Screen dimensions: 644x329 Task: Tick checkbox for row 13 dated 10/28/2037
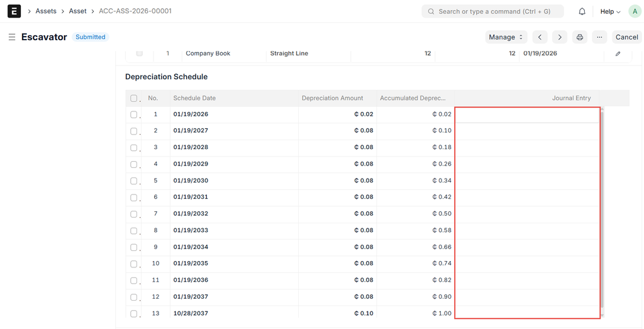[133, 313]
